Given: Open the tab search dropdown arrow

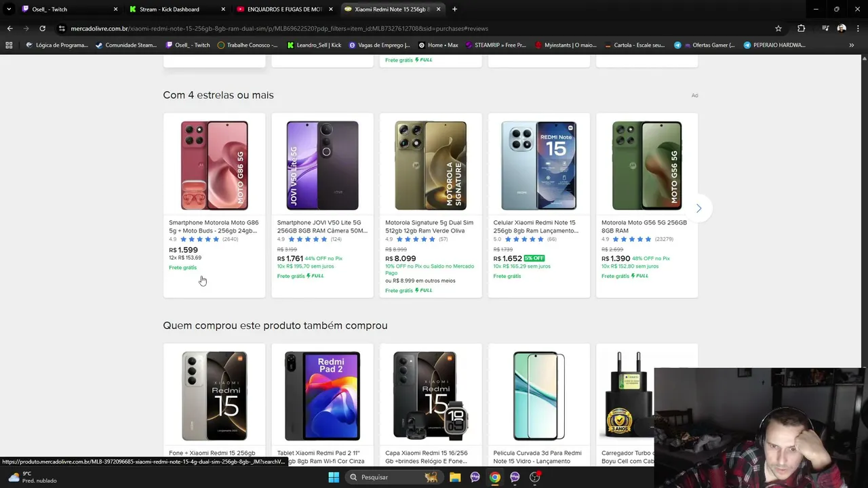Looking at the screenshot, I should tap(8, 9).
